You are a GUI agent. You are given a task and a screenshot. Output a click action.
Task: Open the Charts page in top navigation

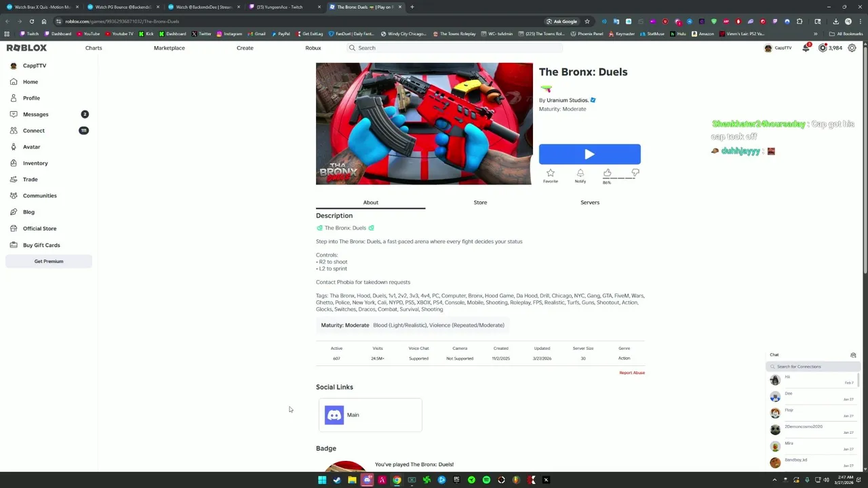click(94, 48)
